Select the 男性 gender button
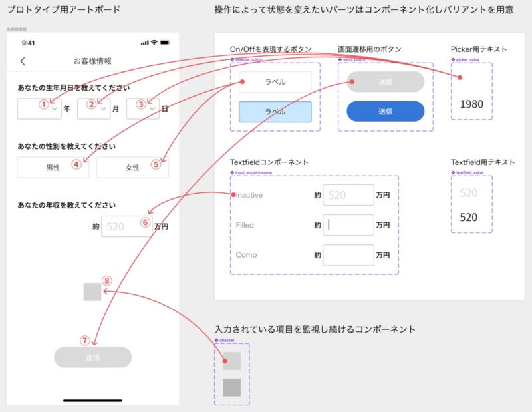 [x=53, y=168]
